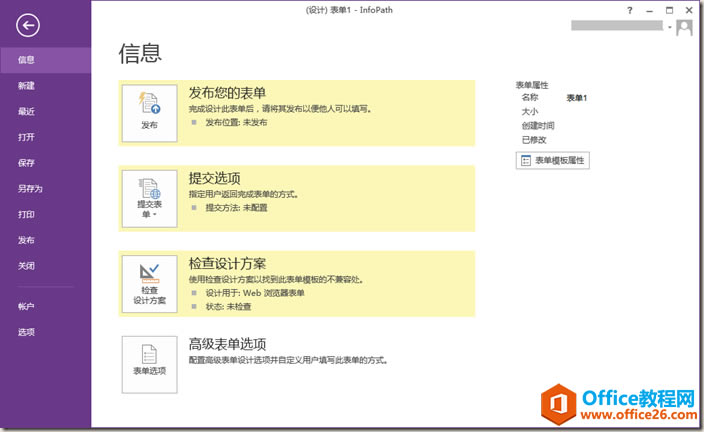Click the Publish (发布) form icon button
Image resolution: width=704 pixels, height=432 pixels.
pos(149,113)
